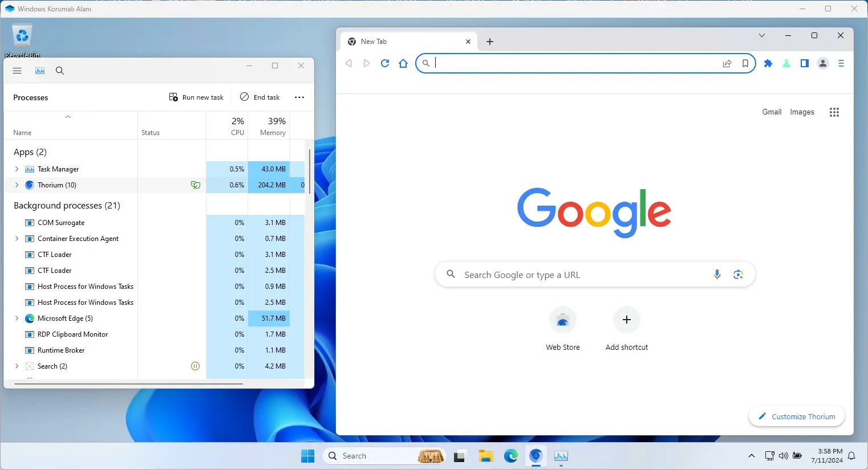
Task: Open the Extensions puzzle icon
Action: coord(768,63)
